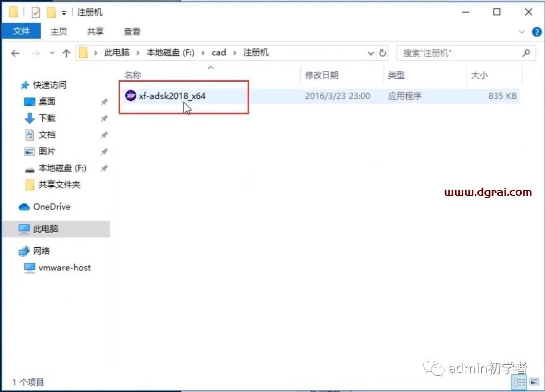Sort by the 修改日期 column header
Viewport: 545px width, 392px height.
tap(321, 75)
